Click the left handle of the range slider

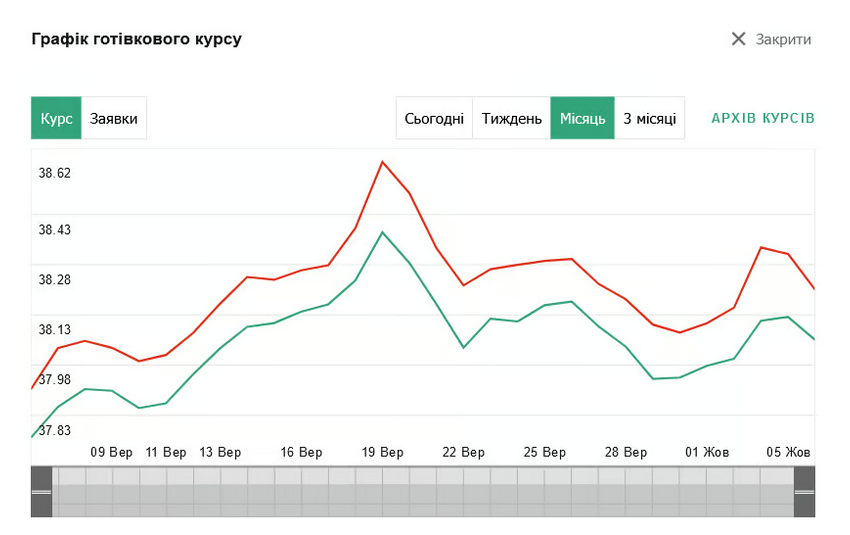(41, 492)
